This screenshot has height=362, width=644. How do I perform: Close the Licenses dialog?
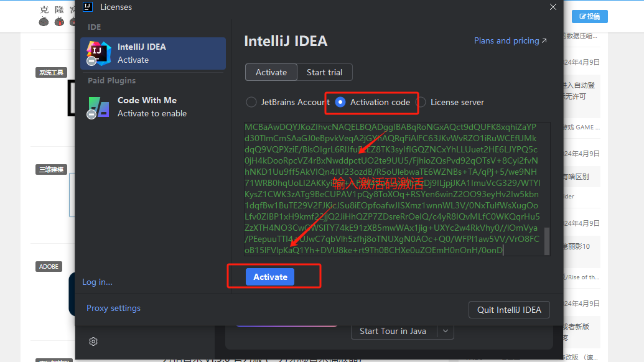coord(553,7)
